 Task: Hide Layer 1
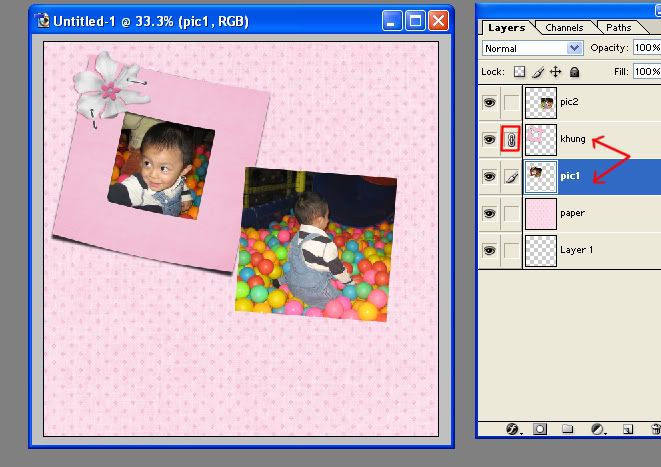coord(489,251)
